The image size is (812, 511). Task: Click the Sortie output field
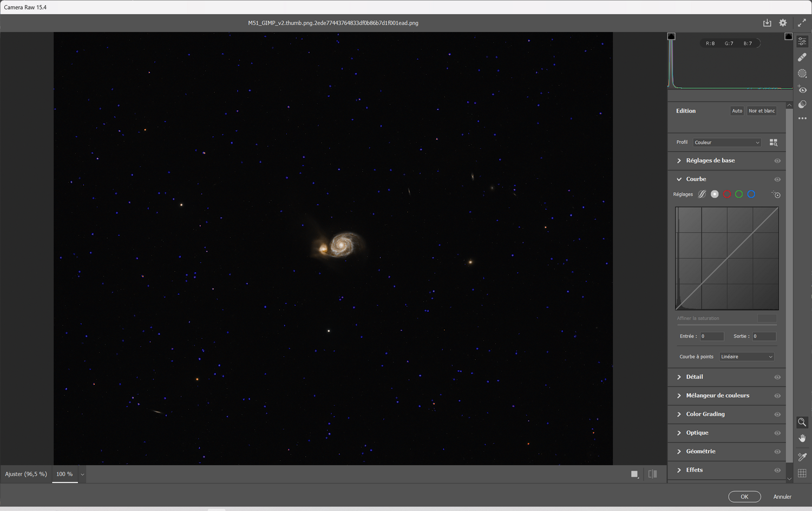[764, 336]
